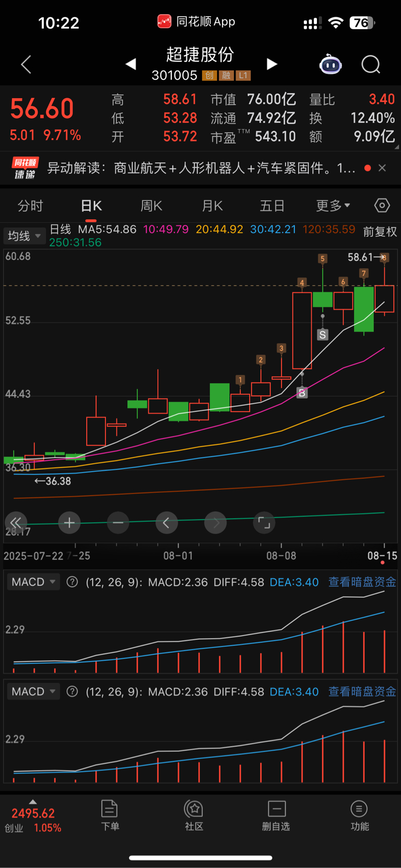Switch to 分时 tab
Screen dimensions: 401x868
tap(30, 206)
